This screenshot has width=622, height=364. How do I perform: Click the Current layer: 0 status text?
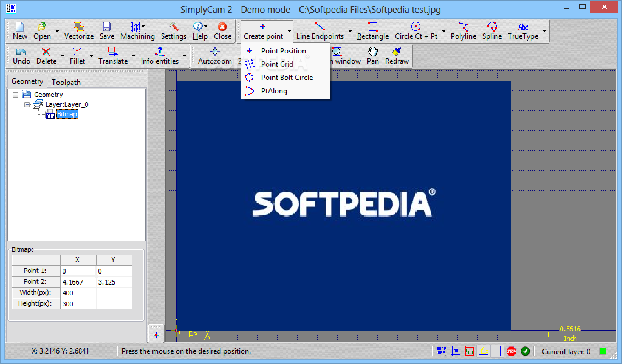(566, 352)
